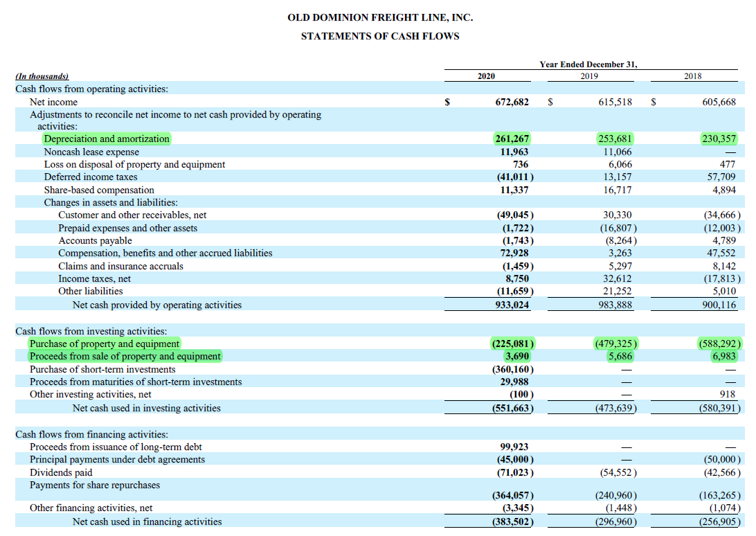
Task: Select highlighted depreciation value 230,357
Action: 719,139
